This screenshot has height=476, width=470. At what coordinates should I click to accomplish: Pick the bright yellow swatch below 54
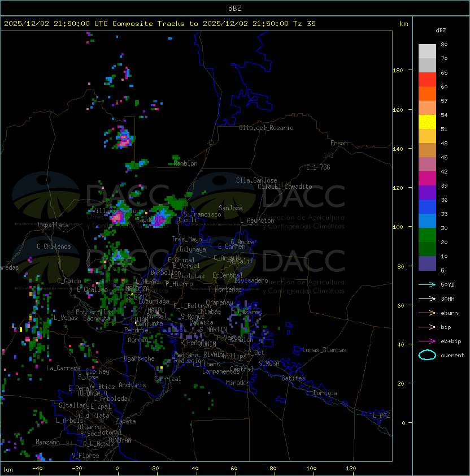[x=427, y=122]
